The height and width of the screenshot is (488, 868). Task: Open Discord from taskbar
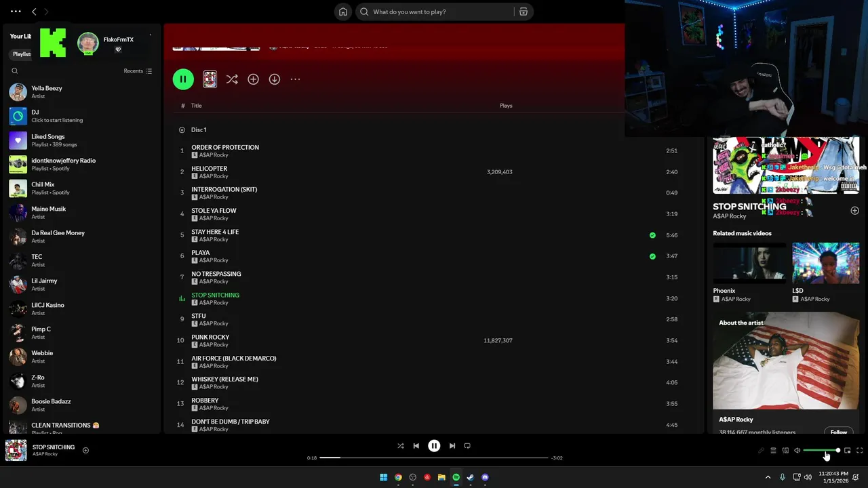coord(485,477)
